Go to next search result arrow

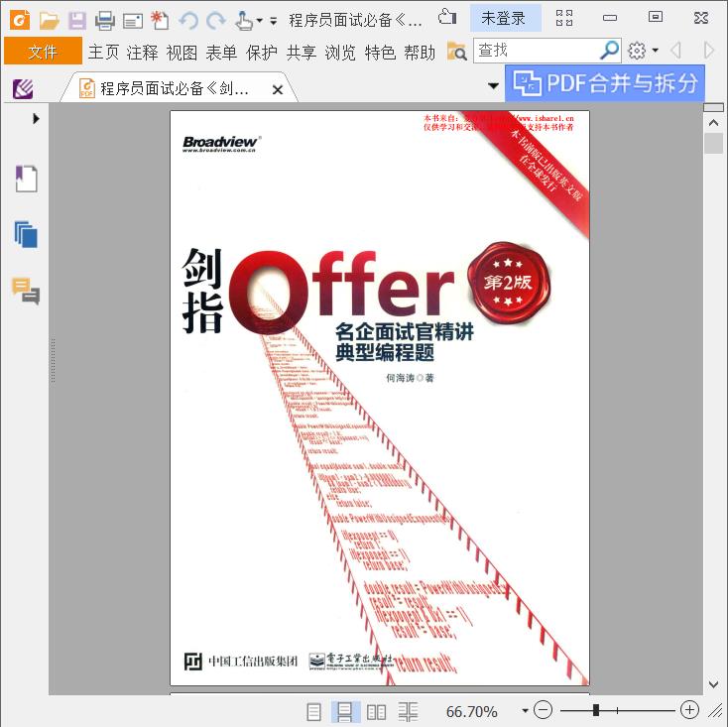pyautogui.click(x=709, y=51)
